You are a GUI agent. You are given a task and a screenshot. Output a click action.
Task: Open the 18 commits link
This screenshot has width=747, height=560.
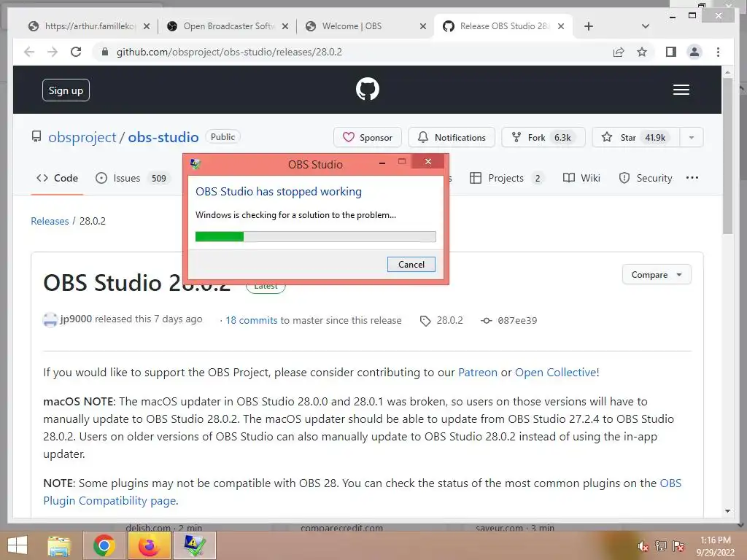[x=251, y=321]
